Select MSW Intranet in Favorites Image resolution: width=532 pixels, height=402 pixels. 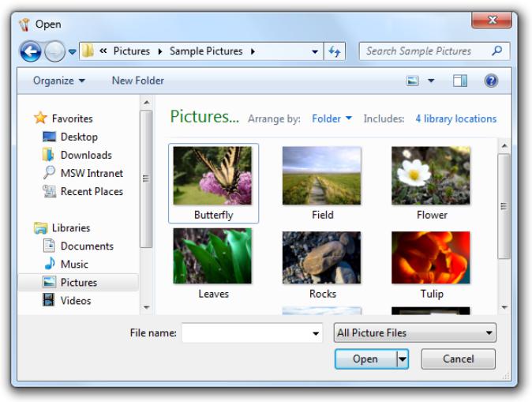pyautogui.click(x=92, y=173)
